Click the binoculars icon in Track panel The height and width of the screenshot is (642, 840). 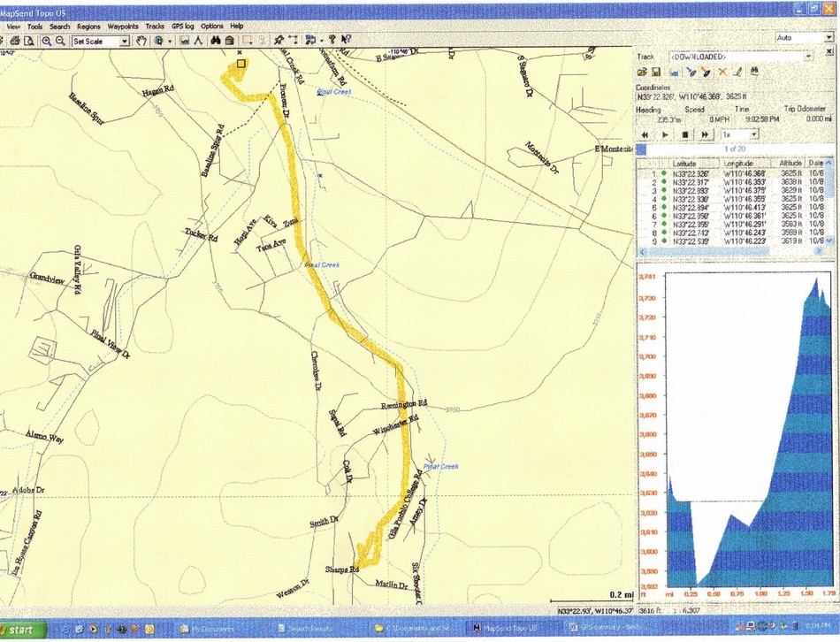[x=754, y=72]
